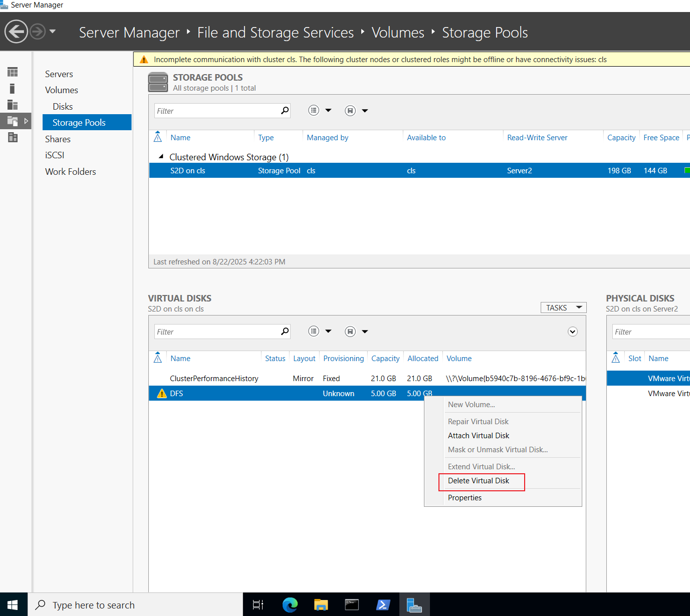Expand the Virtual Disks filter criteria chevron
Viewport: 690px width, 616px height.
click(x=573, y=332)
